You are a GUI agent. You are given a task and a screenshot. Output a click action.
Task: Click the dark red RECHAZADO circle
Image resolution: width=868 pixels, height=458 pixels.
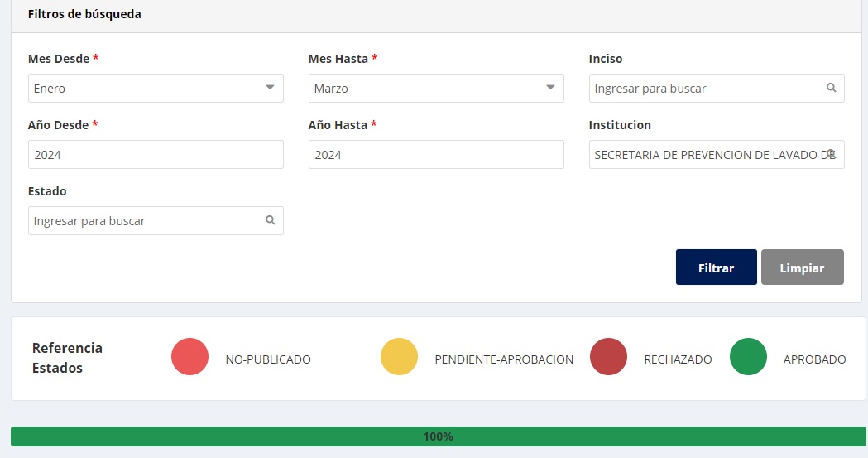coord(608,357)
